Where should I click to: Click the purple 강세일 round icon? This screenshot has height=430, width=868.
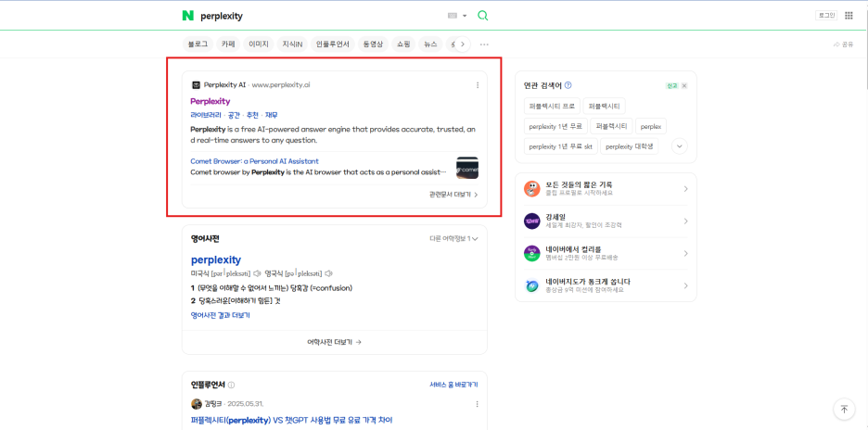click(x=531, y=221)
